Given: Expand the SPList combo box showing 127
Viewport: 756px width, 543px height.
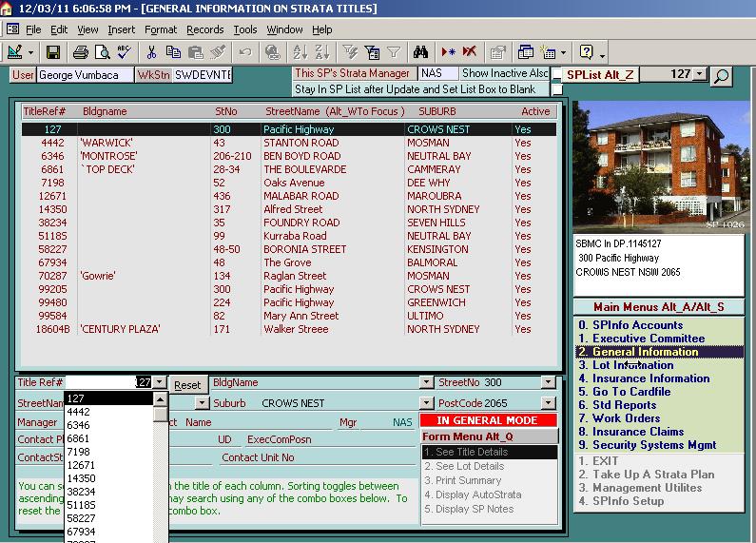Looking at the screenshot, I should point(701,74).
